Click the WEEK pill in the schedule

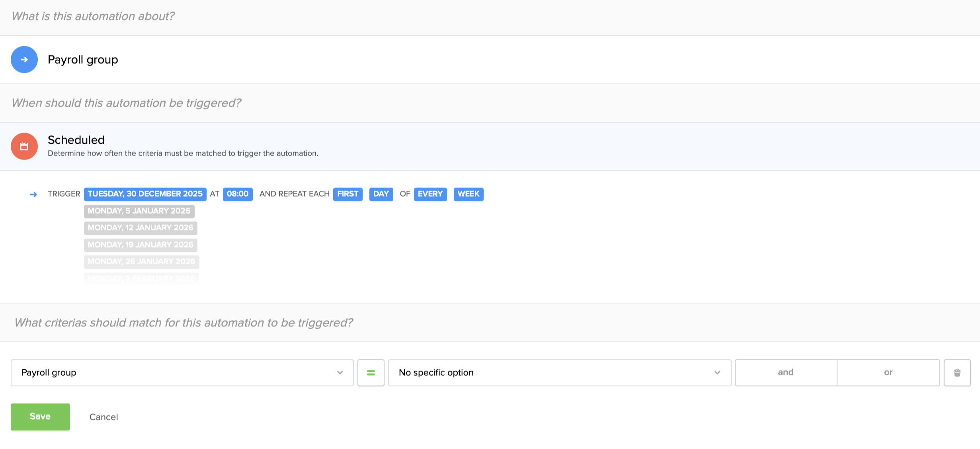click(468, 194)
